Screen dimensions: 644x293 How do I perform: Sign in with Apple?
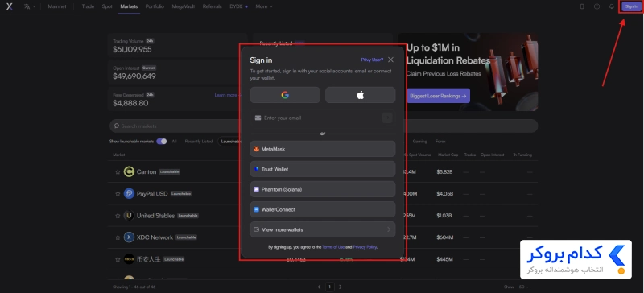click(360, 95)
